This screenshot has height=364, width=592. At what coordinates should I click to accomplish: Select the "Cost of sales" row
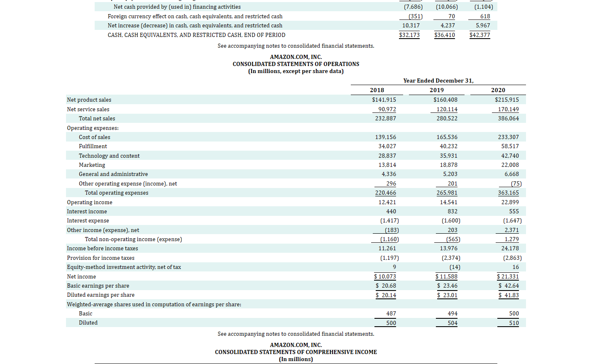point(94,137)
